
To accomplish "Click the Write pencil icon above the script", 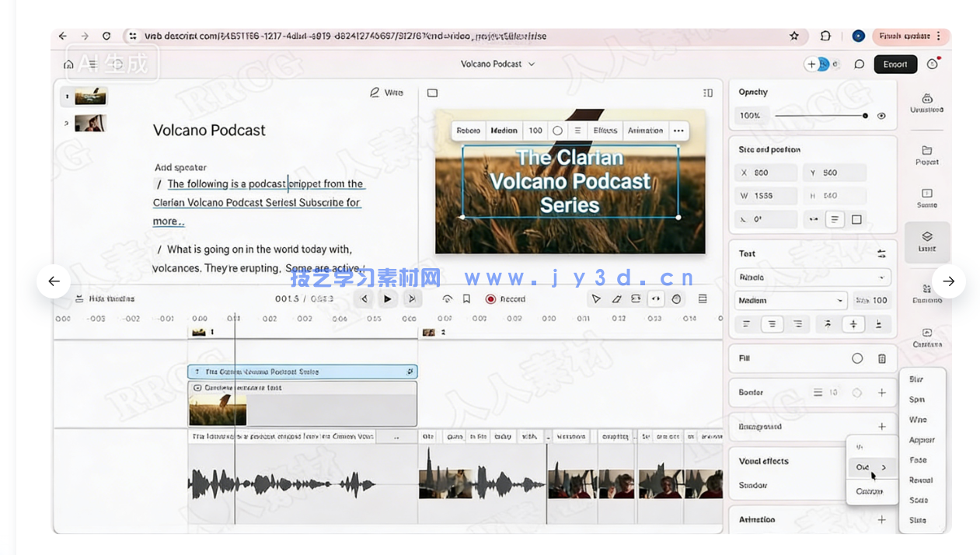I will [376, 92].
